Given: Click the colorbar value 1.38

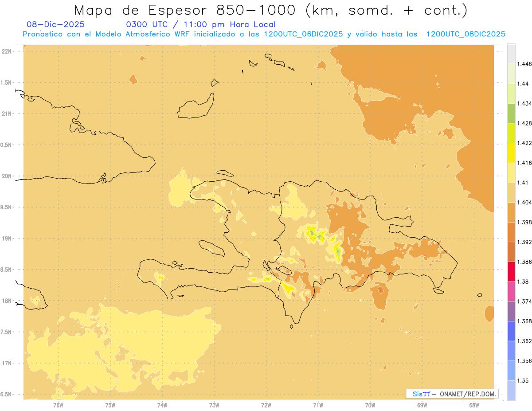Looking at the screenshot, I should pyautogui.click(x=523, y=282).
